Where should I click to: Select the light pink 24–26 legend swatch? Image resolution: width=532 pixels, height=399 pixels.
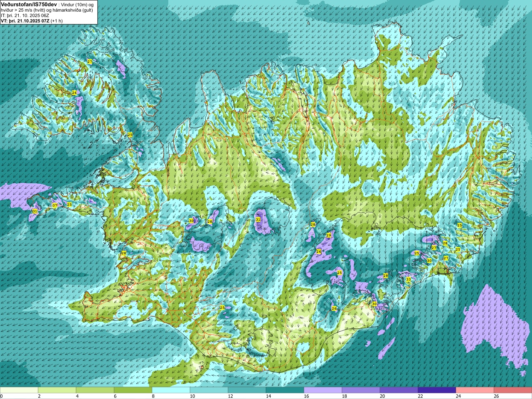(475, 390)
